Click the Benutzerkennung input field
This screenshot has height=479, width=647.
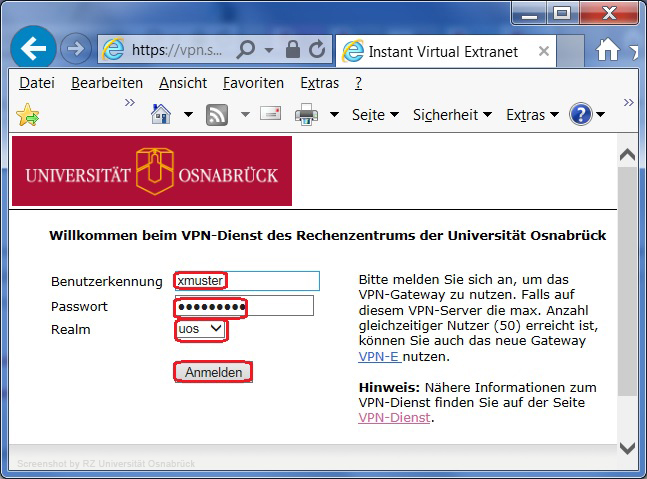247,281
